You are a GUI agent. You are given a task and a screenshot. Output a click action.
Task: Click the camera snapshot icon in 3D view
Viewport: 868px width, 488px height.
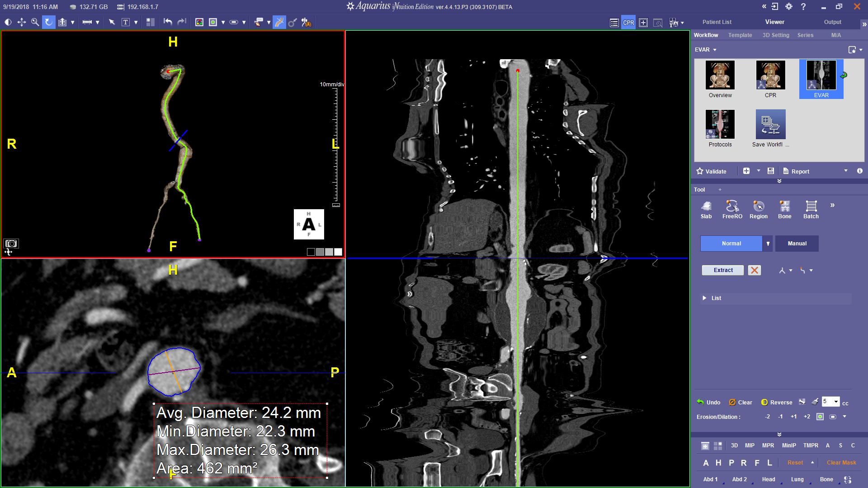pyautogui.click(x=11, y=244)
